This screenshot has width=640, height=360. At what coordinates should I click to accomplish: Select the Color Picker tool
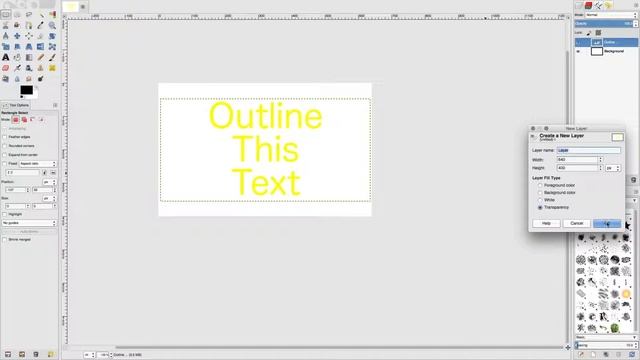click(41, 25)
